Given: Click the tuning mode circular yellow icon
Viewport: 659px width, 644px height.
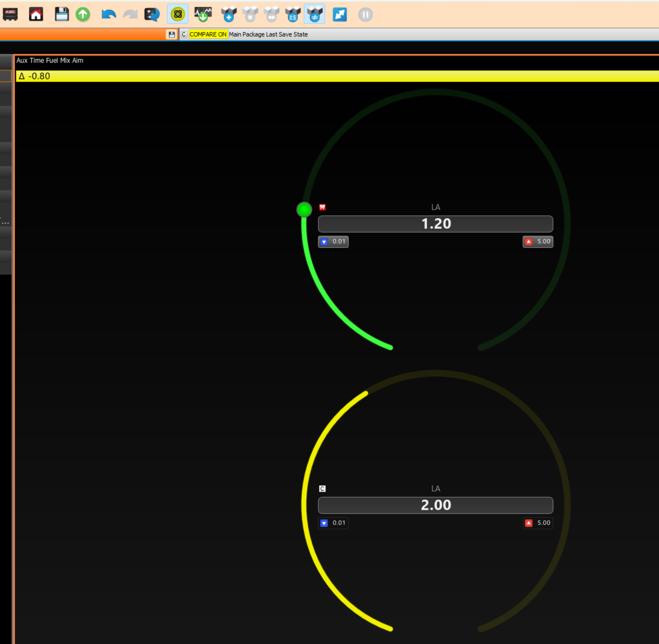Looking at the screenshot, I should 178,14.
